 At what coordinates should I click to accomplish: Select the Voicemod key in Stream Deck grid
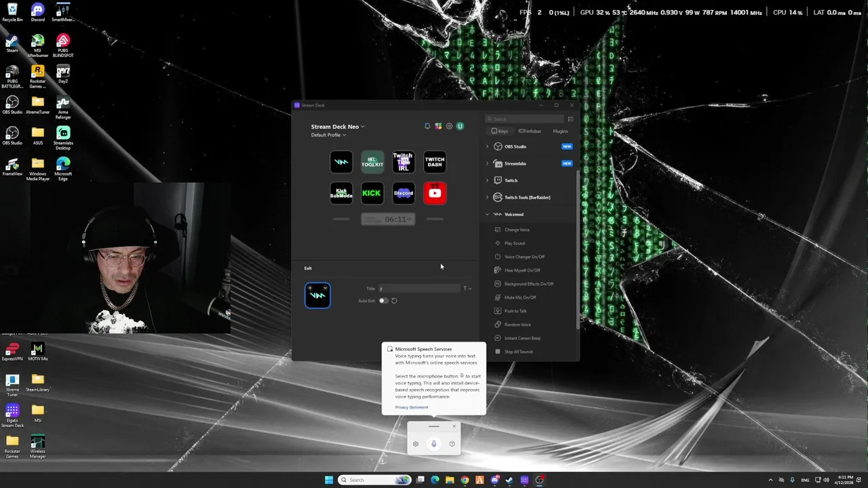point(341,162)
